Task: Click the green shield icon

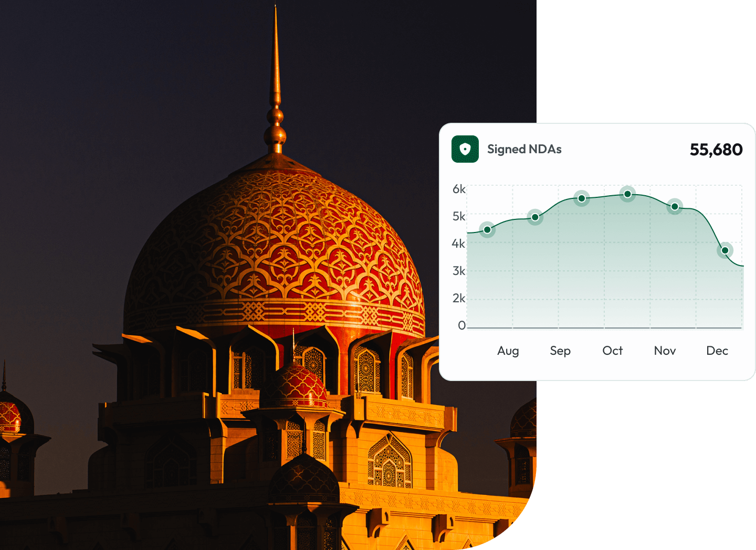Action: (465, 149)
